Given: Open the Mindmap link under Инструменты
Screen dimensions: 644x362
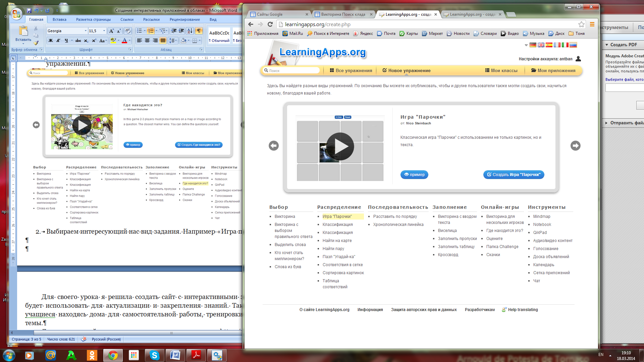Looking at the screenshot, I should 542,217.
